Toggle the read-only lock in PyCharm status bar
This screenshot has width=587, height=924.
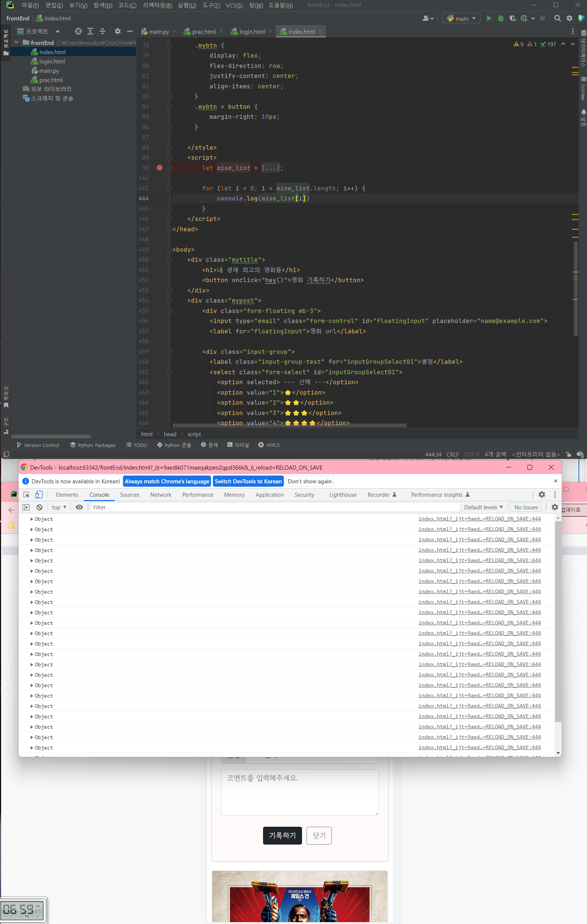568,454
